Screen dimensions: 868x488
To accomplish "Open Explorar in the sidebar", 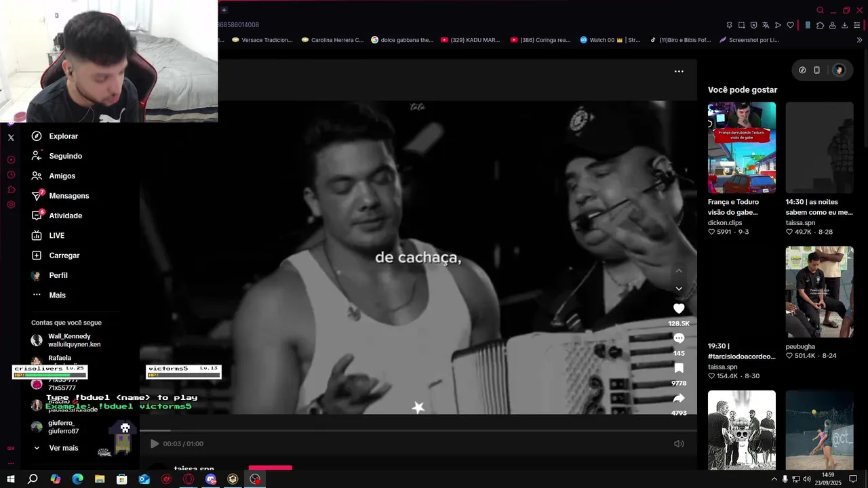I will (55, 136).
